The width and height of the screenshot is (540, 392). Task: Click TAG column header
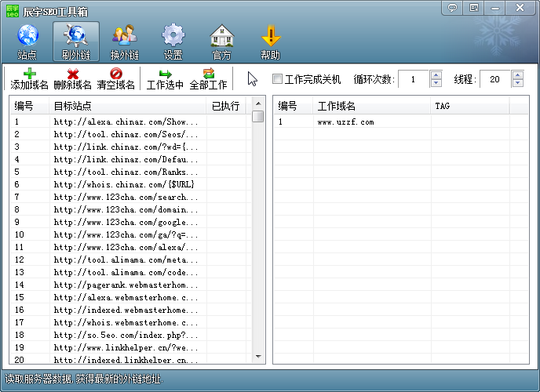point(470,106)
